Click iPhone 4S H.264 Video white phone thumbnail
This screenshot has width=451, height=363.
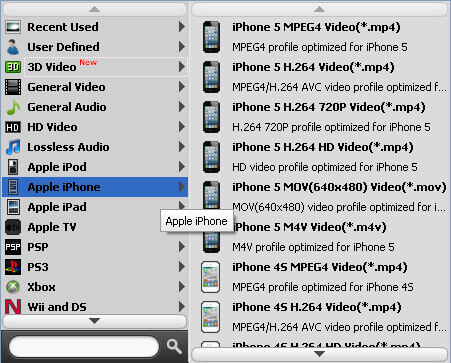211,317
